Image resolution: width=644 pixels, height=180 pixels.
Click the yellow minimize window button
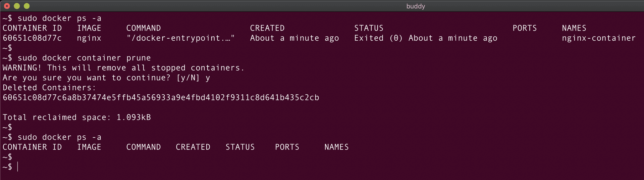[x=17, y=6]
